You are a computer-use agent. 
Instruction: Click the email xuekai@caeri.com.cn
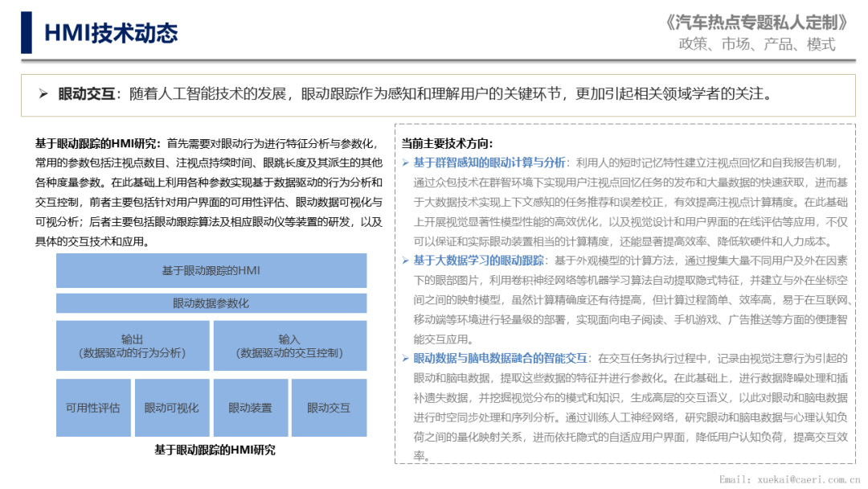click(809, 479)
